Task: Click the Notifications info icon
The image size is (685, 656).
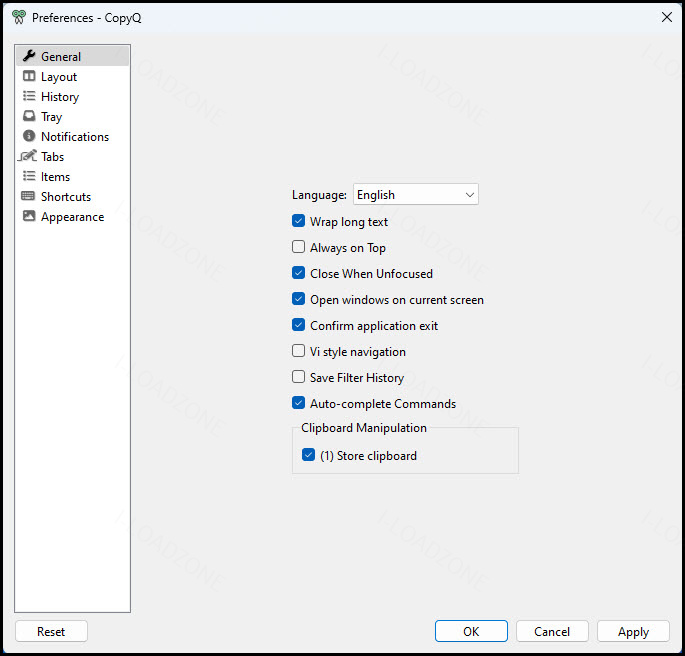Action: coord(29,136)
